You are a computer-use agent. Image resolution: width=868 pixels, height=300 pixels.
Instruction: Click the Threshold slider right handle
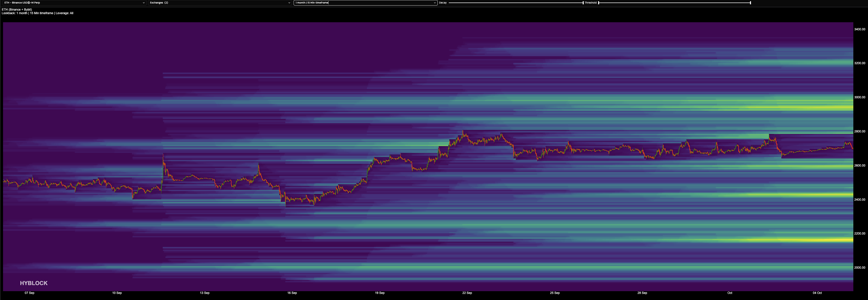point(750,3)
